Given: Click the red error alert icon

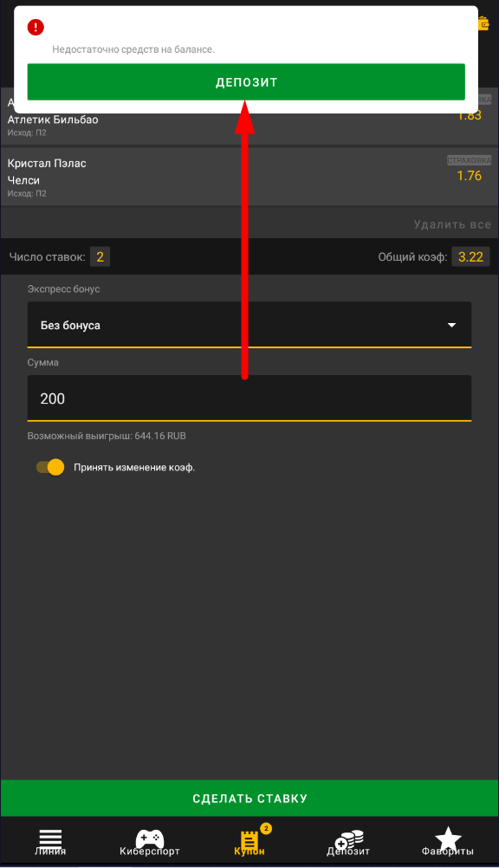Looking at the screenshot, I should click(x=36, y=27).
